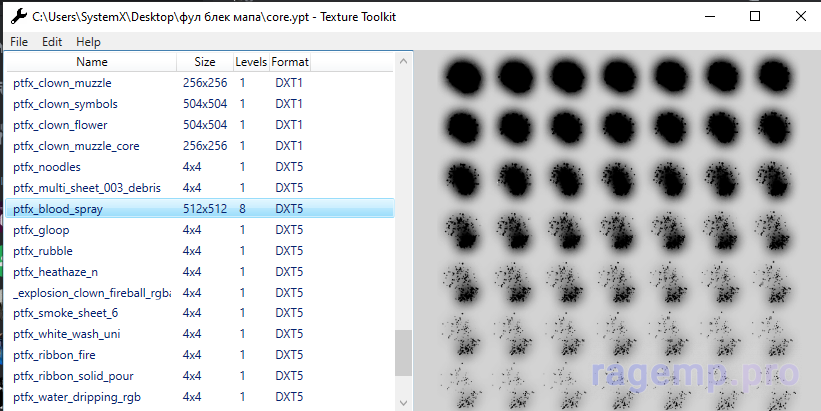Image resolution: width=821 pixels, height=411 pixels.
Task: Click the blood spray texture preview image
Action: pyautogui.click(x=617, y=230)
